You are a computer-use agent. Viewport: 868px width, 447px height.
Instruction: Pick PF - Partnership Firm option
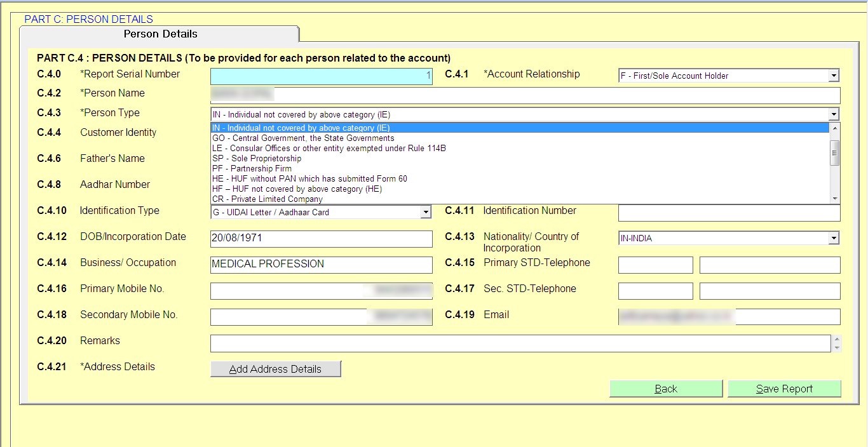pyautogui.click(x=252, y=169)
